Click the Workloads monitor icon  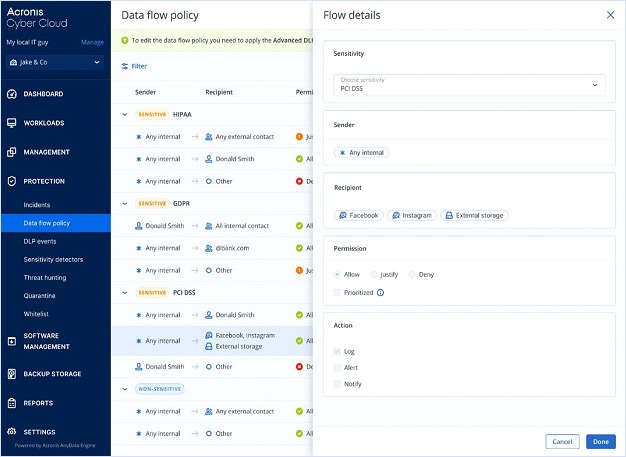coord(11,123)
